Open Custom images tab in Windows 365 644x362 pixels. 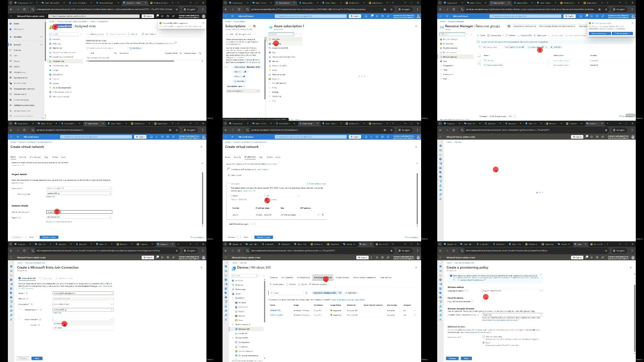pyautogui.click(x=342, y=277)
